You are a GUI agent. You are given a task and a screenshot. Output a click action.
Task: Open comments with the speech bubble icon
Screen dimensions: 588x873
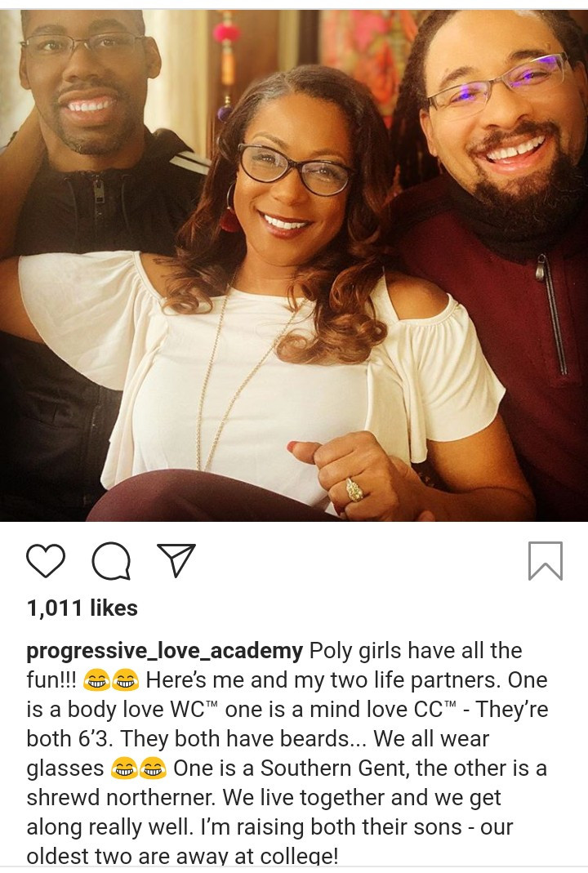tap(111, 561)
